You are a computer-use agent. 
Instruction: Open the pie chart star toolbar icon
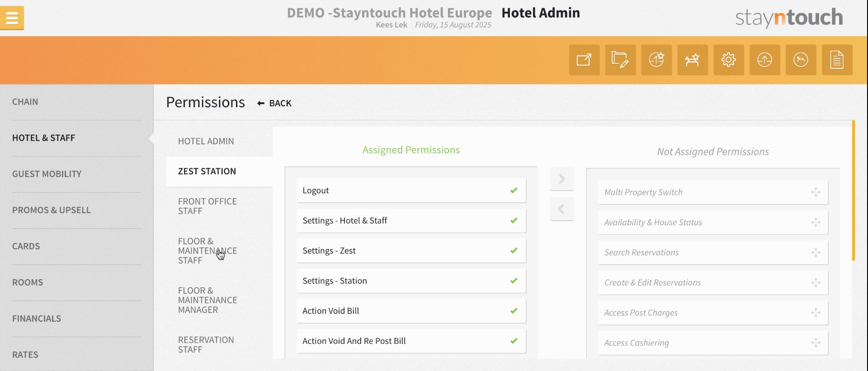[656, 60]
